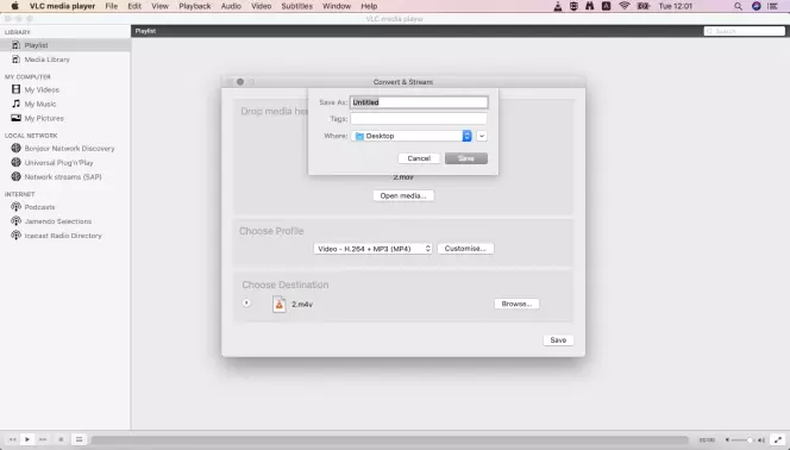Screen dimensions: 790x450
Task: Open the Help menu
Action: point(369,6)
